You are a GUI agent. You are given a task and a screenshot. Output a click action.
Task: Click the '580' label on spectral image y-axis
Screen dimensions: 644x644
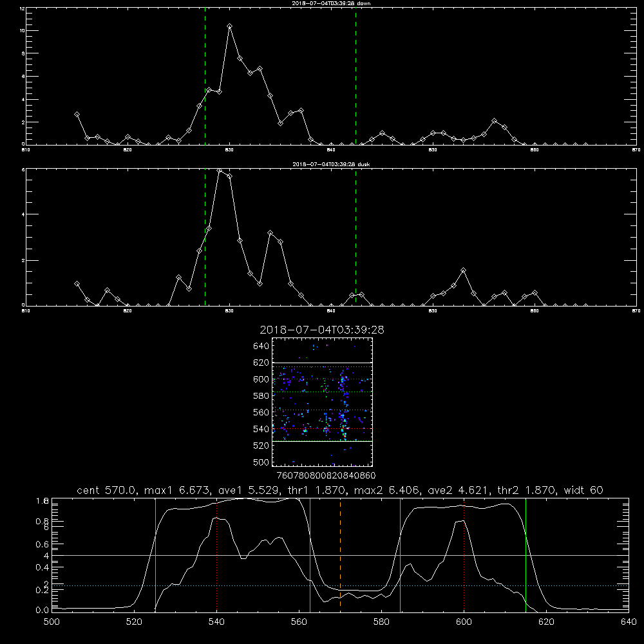pos(261,396)
